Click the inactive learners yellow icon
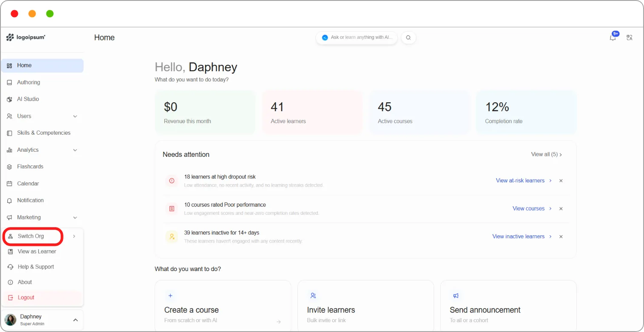 click(172, 237)
